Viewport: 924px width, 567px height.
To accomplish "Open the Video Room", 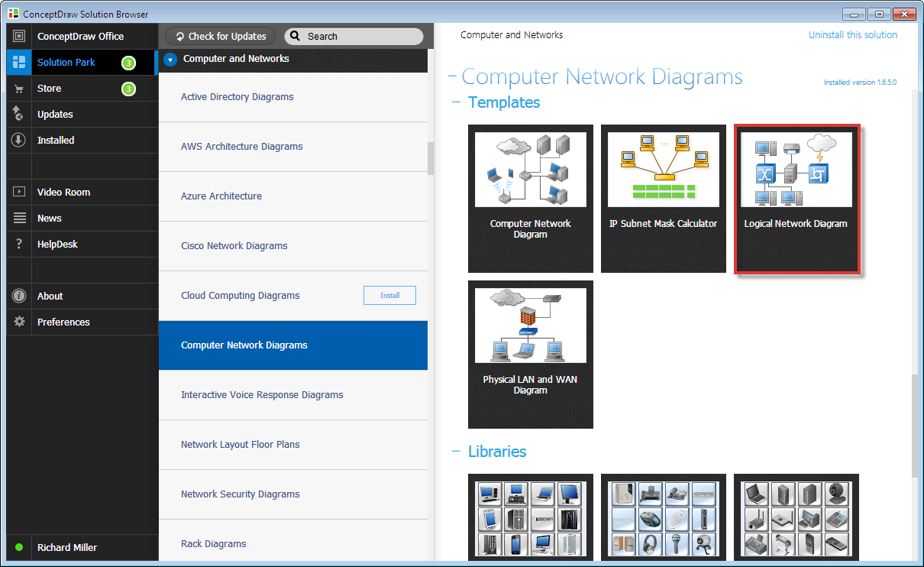I will (x=82, y=192).
